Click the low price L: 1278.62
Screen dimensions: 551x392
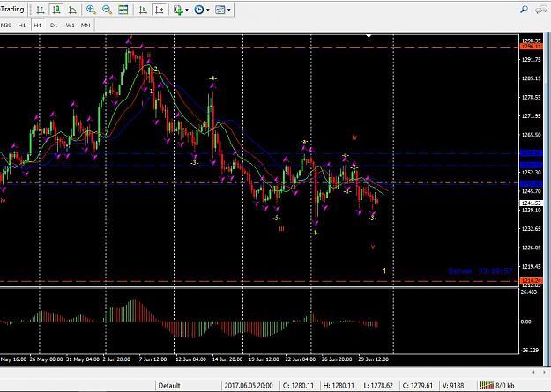(378, 386)
